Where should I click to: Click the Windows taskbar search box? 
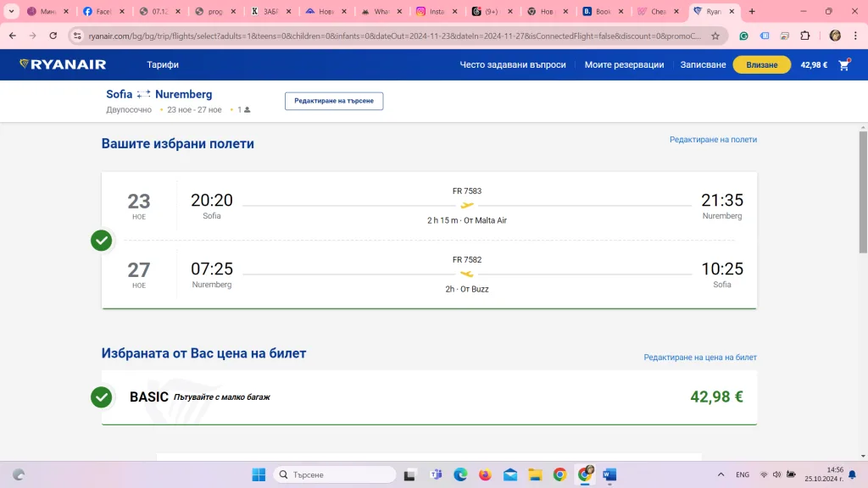pos(336,474)
